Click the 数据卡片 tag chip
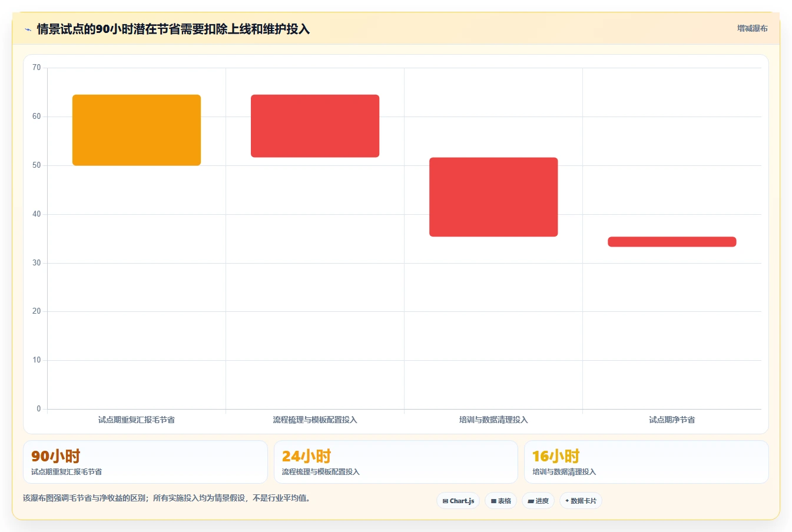This screenshot has height=532, width=792. tap(581, 501)
